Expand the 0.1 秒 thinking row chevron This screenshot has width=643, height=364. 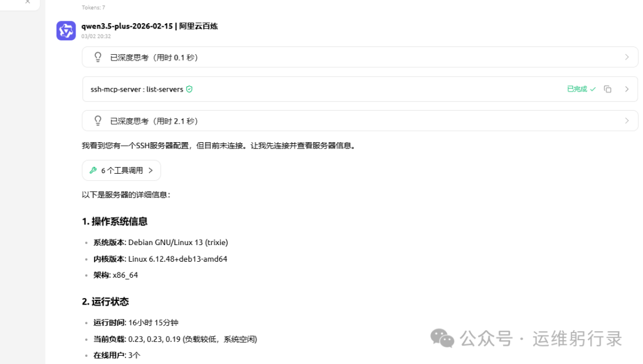tap(626, 58)
